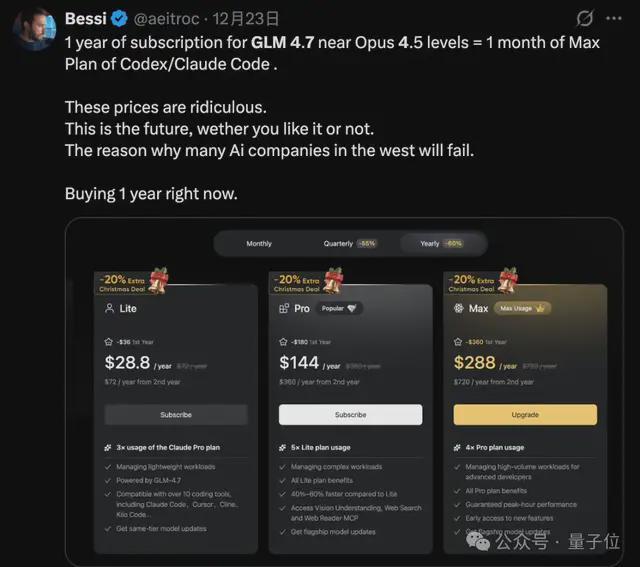Click the Lite plan person icon
This screenshot has height=567, width=640.
[x=109, y=309]
